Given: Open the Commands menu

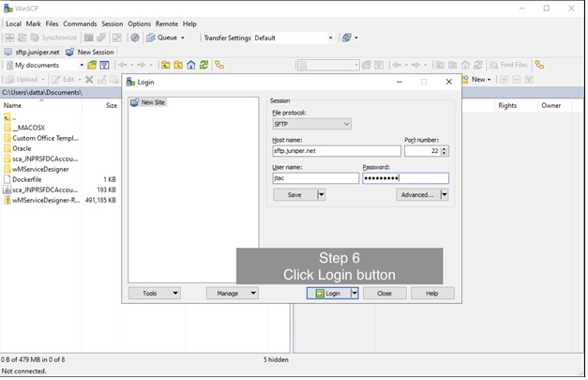Looking at the screenshot, I should 80,24.
